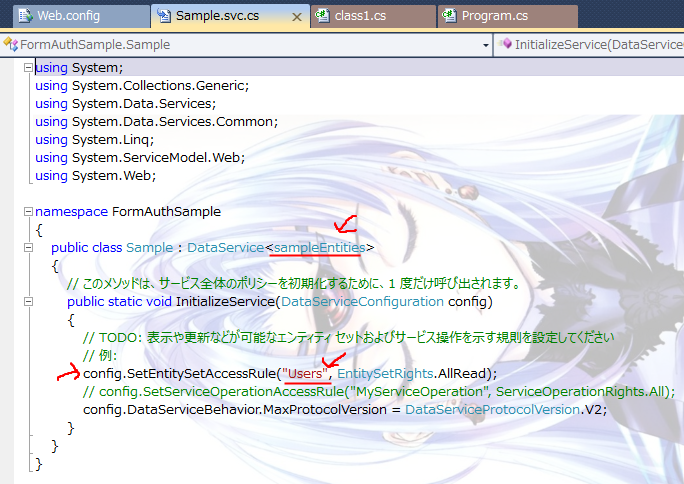Collapse the using directives region
This screenshot has width=684, height=484.
(x=28, y=68)
